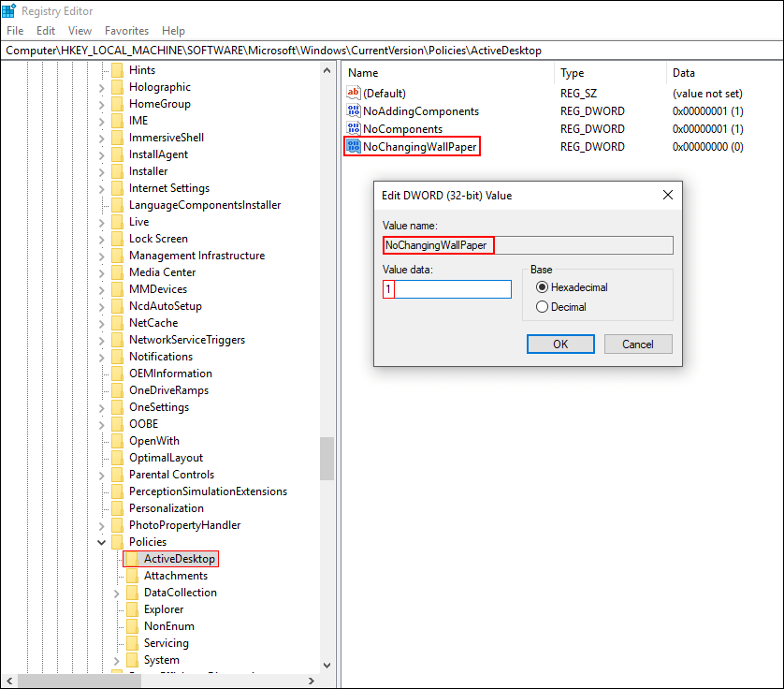Click the tree vertical scrollbar thumb
Screen dimensions: 784x689
tap(327, 459)
